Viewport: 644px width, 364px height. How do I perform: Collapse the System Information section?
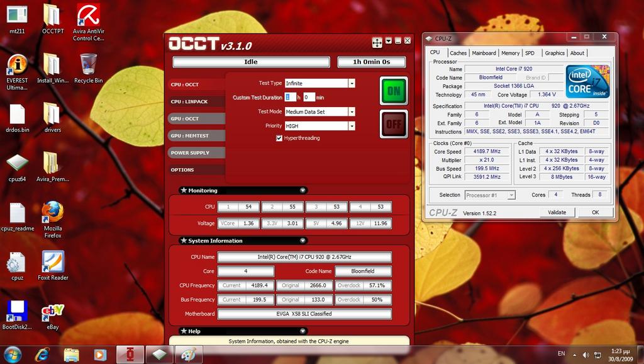point(303,241)
